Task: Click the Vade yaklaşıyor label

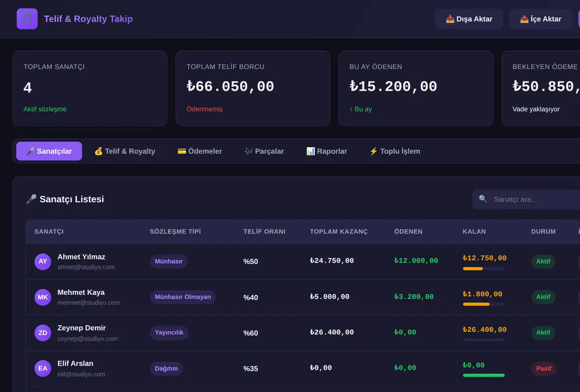Action: 536,109
